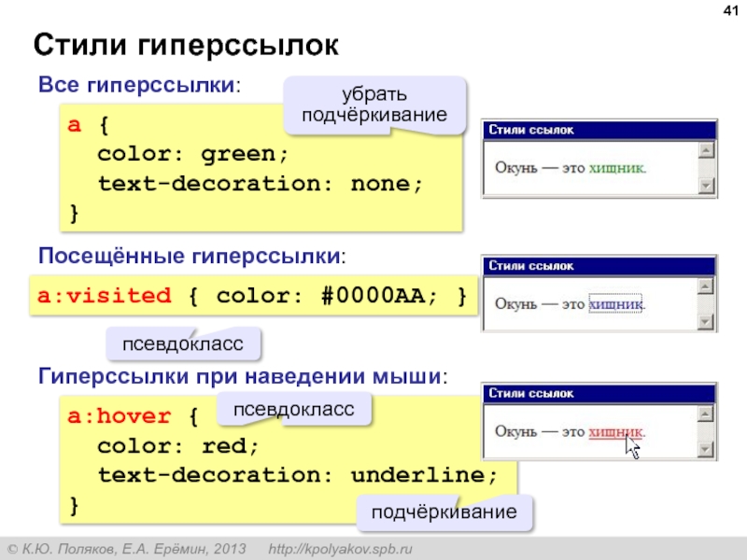Viewport: 747px width, 560px height.
Task: Click the scroll-down arrow in the bottom Стили ссылок window
Action: (x=706, y=449)
